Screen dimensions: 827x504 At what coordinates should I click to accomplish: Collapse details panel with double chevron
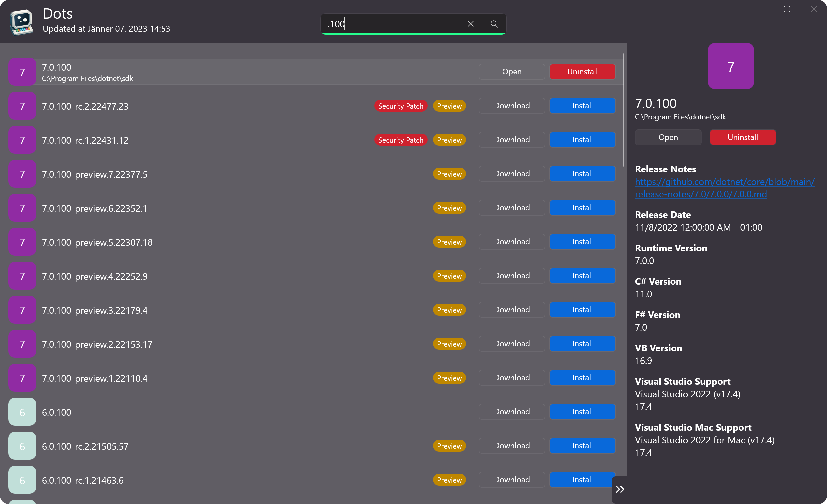point(619,489)
